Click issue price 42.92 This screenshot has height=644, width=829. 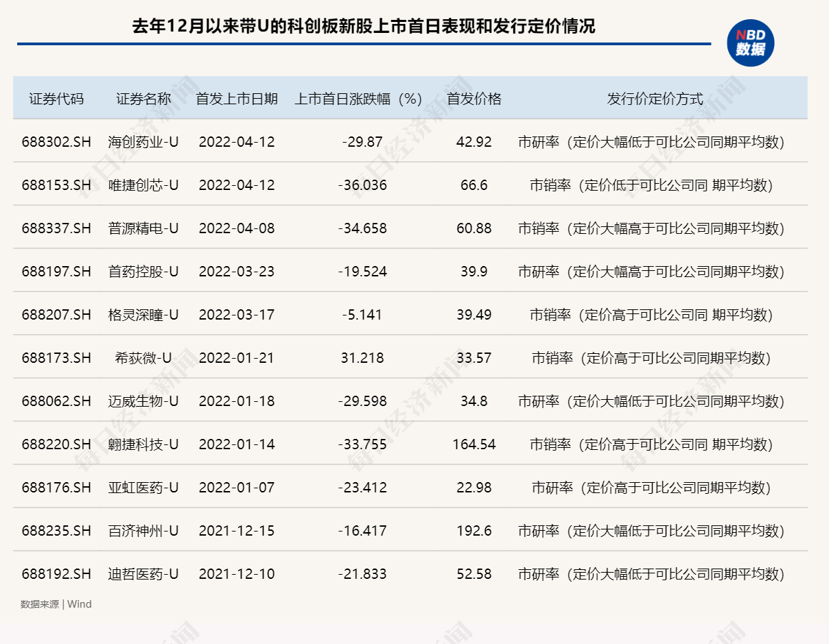pyautogui.click(x=474, y=142)
